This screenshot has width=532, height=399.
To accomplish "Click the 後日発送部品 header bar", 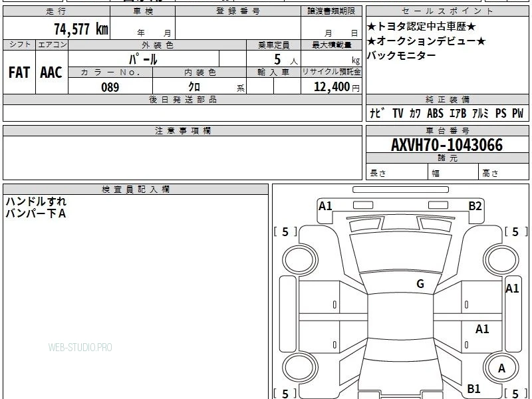I will (182, 99).
